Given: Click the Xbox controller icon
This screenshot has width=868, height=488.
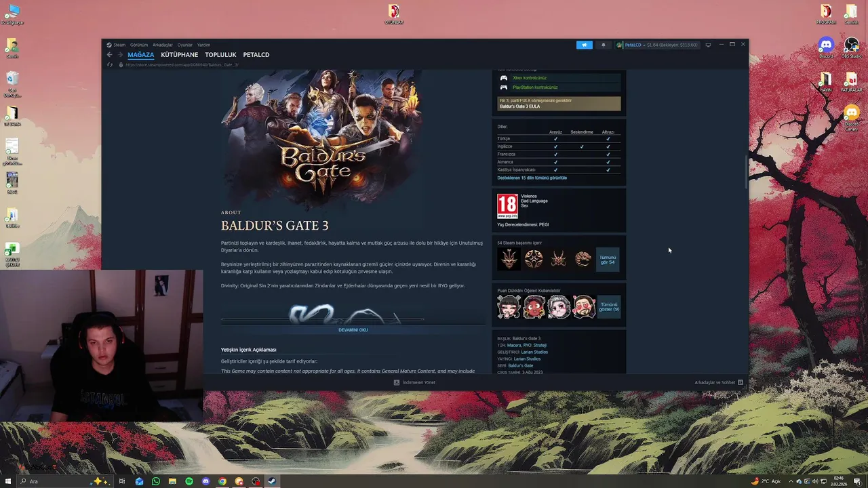Looking at the screenshot, I should [504, 78].
